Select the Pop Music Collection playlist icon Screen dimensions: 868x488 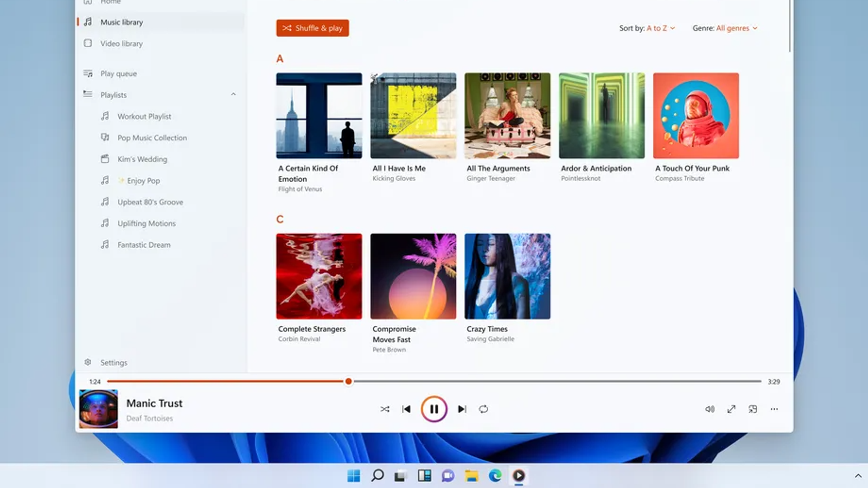click(x=105, y=137)
